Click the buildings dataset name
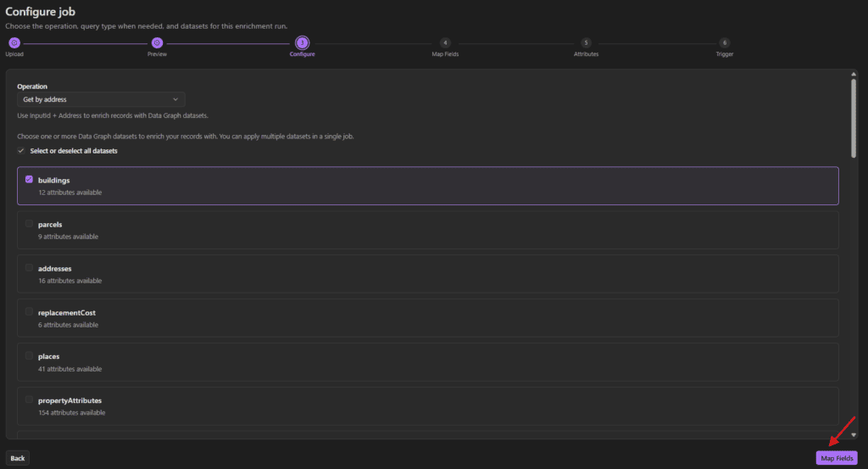The height and width of the screenshot is (469, 868). pos(53,181)
